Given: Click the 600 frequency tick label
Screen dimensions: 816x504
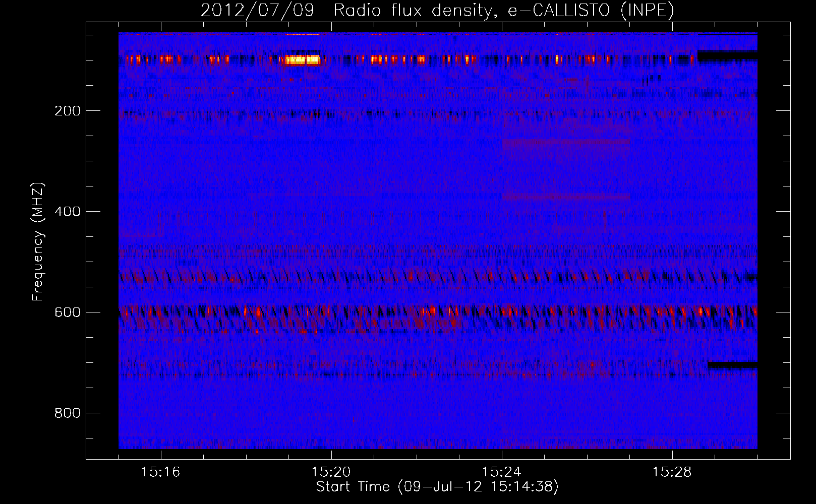Looking at the screenshot, I should click(x=68, y=312).
